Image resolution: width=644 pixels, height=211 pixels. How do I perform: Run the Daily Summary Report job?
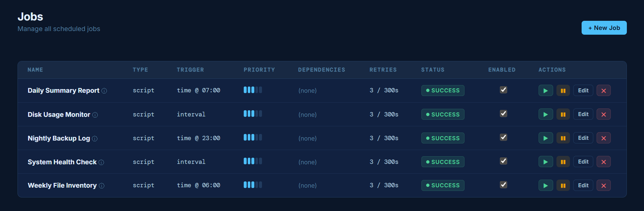pos(545,91)
